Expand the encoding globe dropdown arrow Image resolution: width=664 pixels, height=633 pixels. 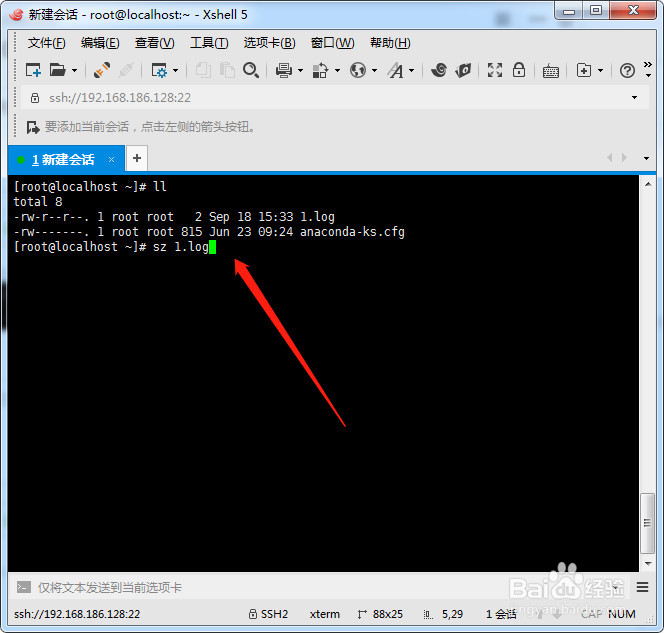point(374,70)
